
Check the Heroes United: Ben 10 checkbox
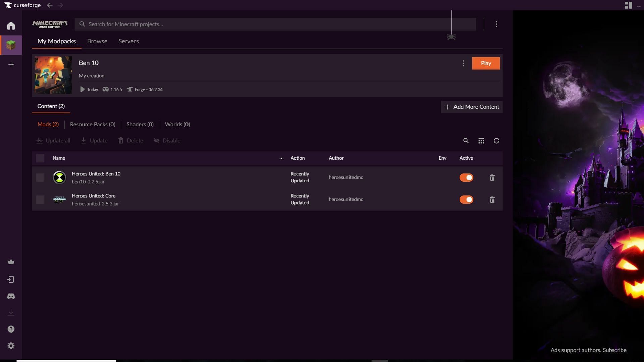[40, 177]
